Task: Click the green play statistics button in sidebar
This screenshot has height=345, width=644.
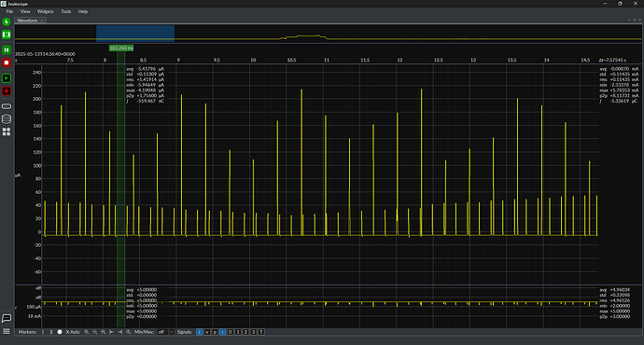Action: 7,78
